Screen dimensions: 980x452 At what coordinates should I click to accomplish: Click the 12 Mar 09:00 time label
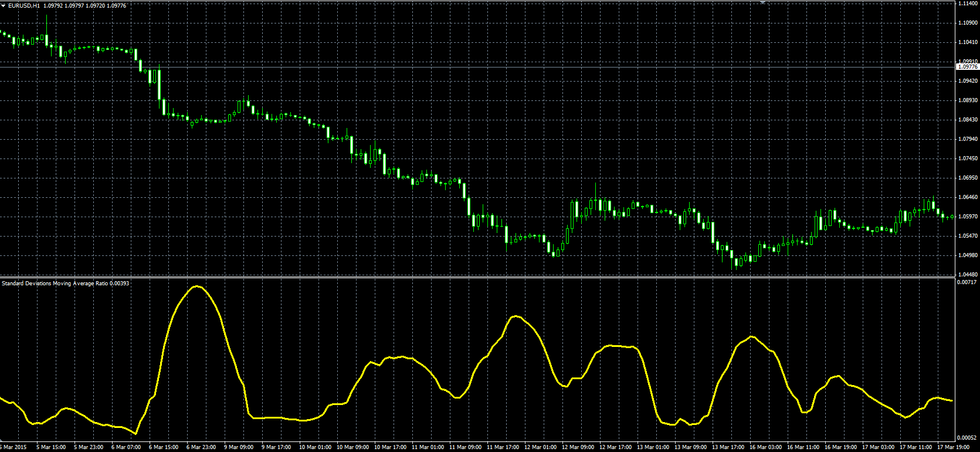point(578,447)
